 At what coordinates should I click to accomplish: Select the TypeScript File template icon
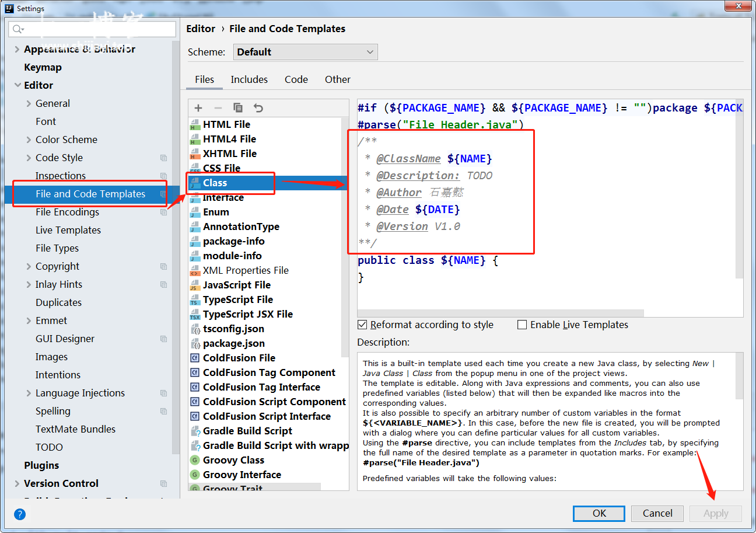(x=195, y=299)
